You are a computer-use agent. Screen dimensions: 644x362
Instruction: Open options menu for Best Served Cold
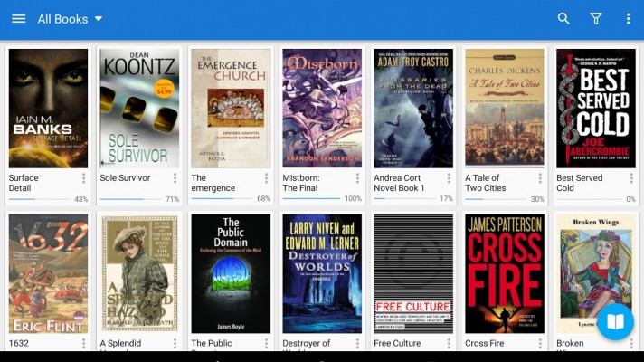632,178
